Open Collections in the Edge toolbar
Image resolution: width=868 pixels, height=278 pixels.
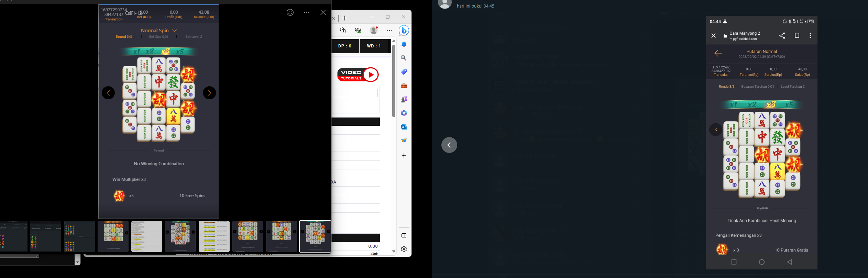[x=343, y=30]
